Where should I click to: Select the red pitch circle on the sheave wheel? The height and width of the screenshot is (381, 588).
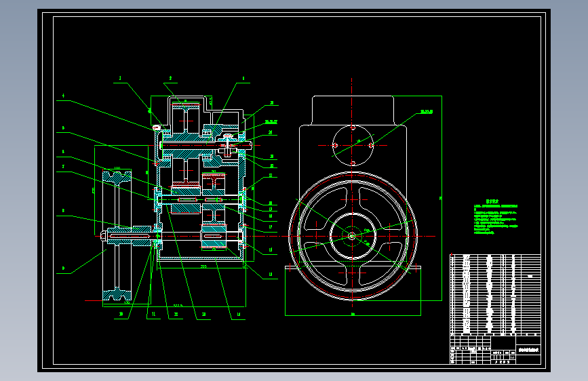(353, 236)
